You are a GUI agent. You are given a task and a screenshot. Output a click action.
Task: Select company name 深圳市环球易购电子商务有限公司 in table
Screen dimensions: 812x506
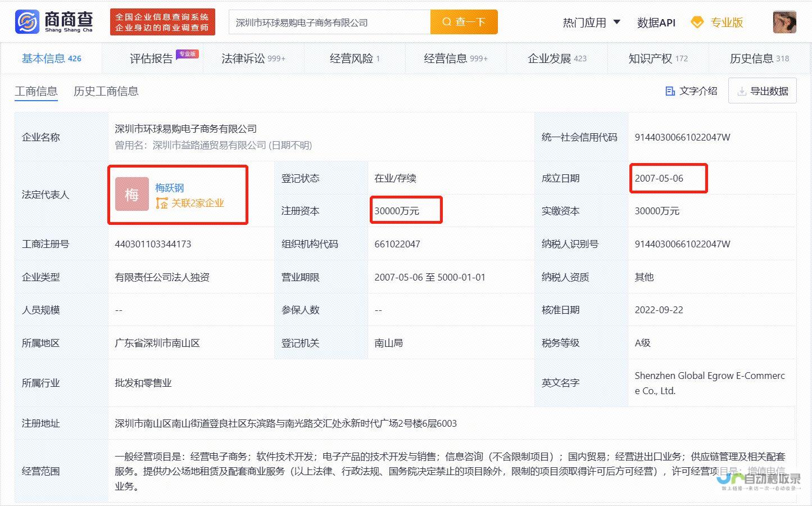tap(185, 129)
